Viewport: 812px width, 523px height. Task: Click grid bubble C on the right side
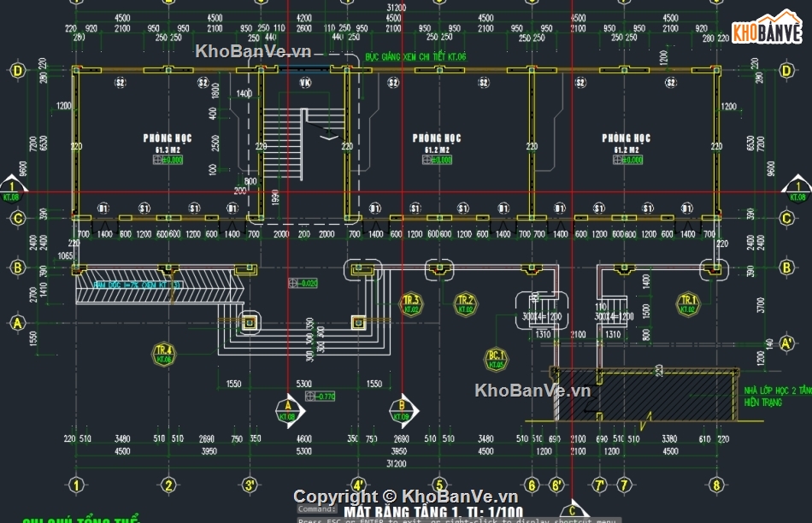click(786, 218)
